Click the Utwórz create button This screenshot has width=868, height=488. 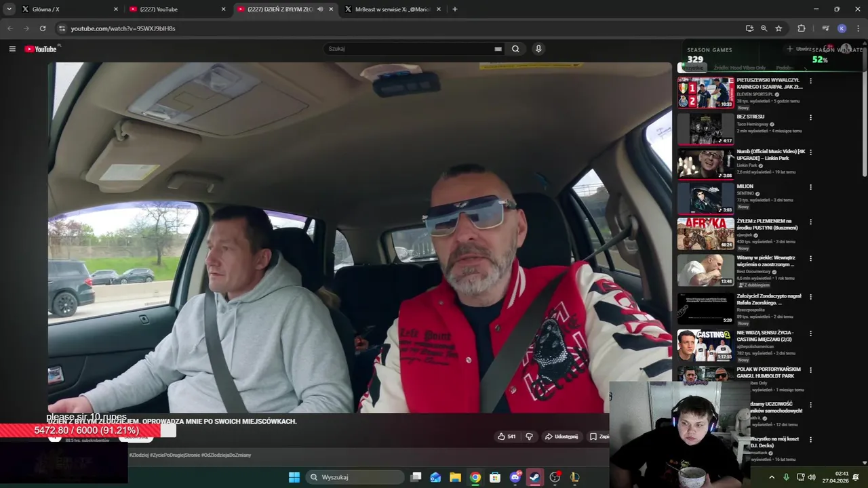click(x=798, y=49)
